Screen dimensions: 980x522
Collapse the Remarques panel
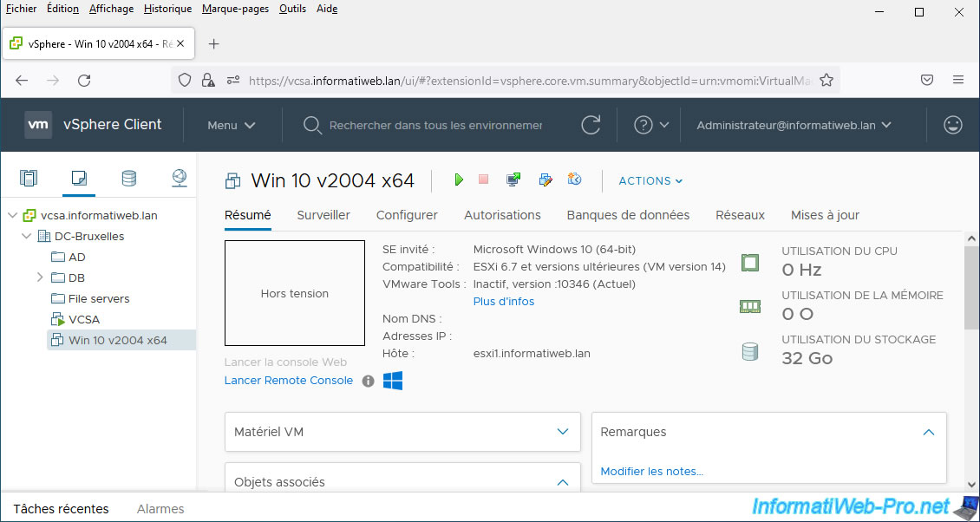click(x=928, y=432)
